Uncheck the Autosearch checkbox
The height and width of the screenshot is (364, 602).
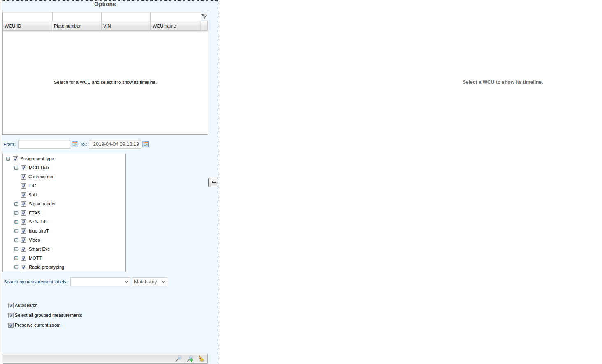pyautogui.click(x=11, y=306)
